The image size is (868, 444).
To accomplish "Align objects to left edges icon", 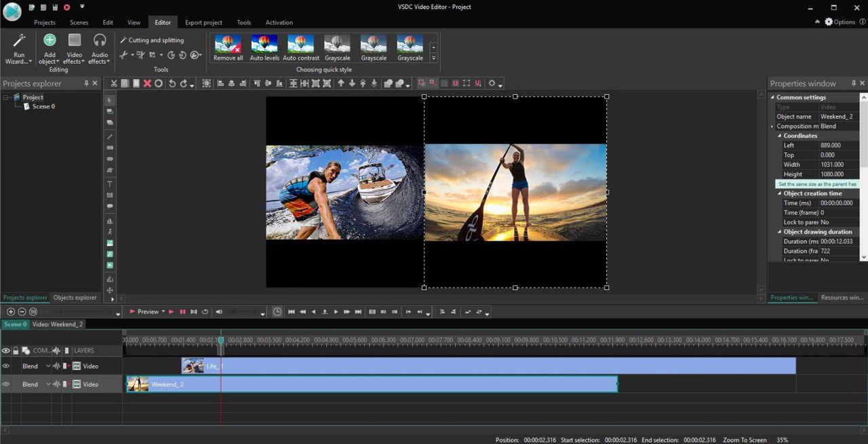I will (x=220, y=83).
